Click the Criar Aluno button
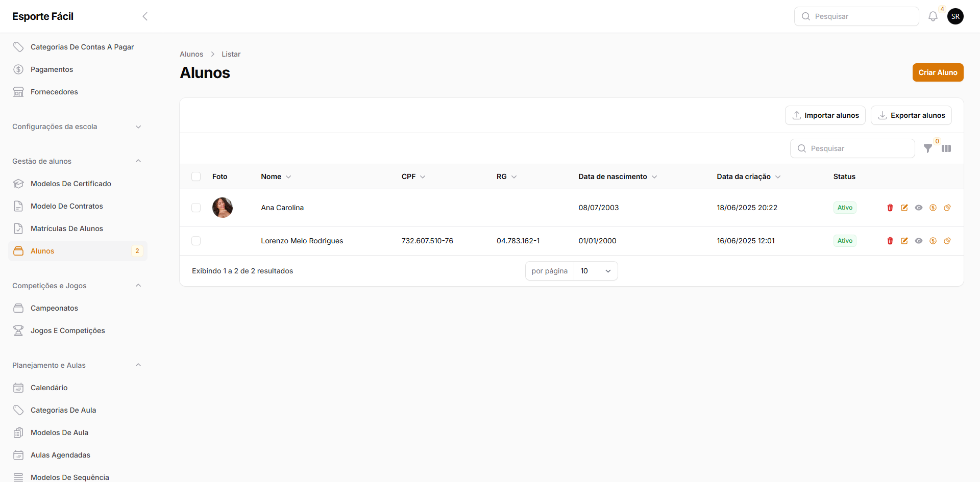This screenshot has width=980, height=482. [x=938, y=72]
